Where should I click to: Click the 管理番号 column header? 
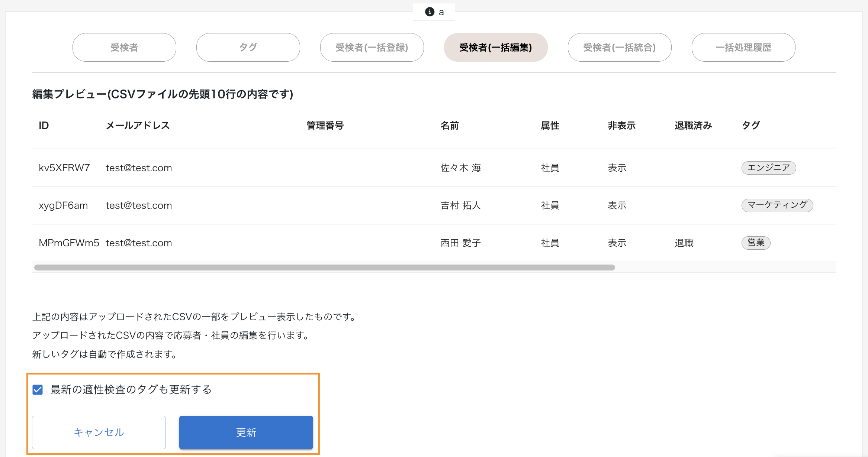325,126
